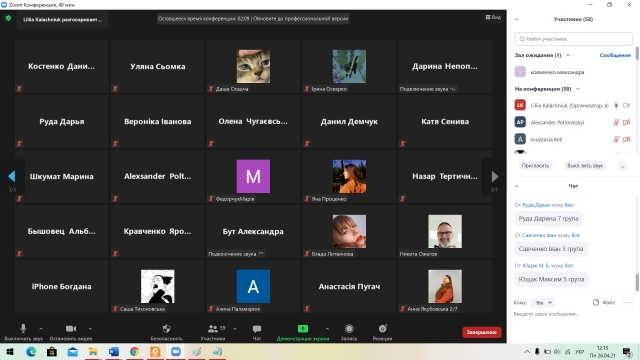Open the chat more options button
640x360 pixels.
click(x=628, y=302)
